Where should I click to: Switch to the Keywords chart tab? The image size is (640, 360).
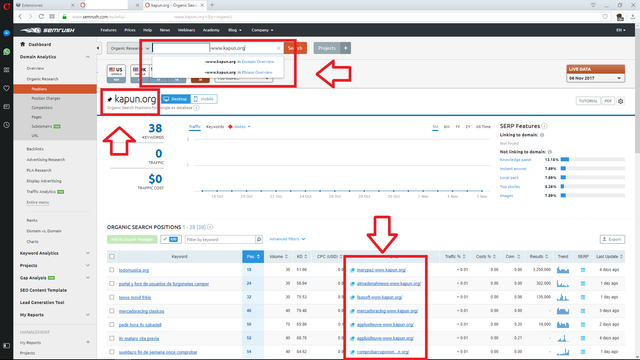pos(215,127)
